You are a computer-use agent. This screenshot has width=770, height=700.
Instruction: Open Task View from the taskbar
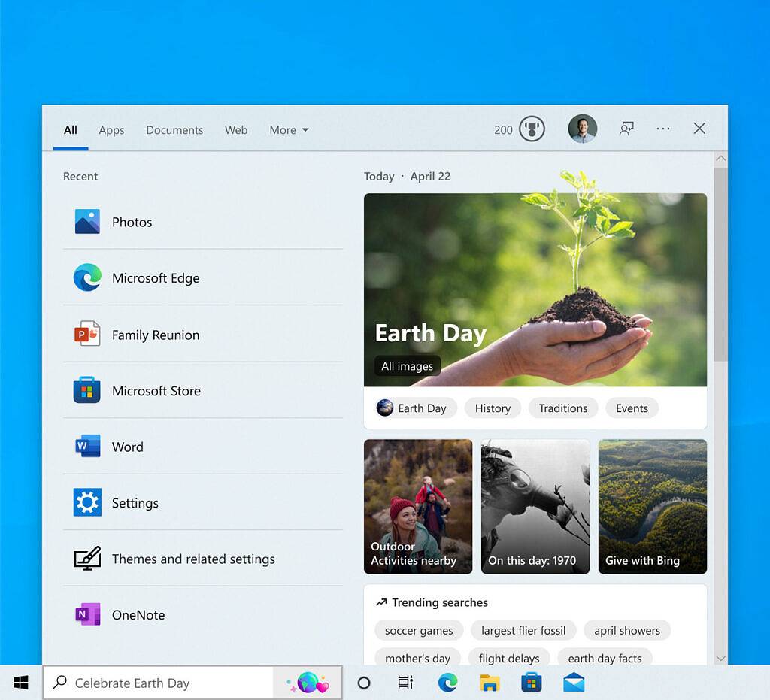click(405, 683)
